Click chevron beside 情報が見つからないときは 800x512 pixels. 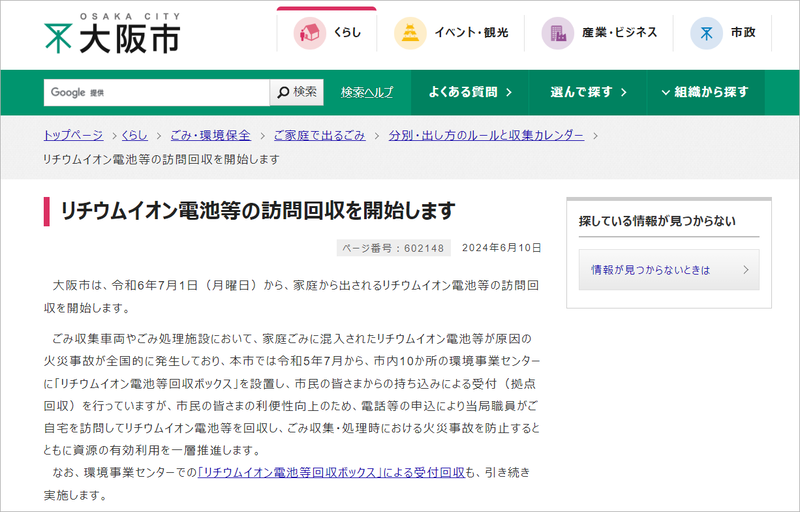[746, 270]
